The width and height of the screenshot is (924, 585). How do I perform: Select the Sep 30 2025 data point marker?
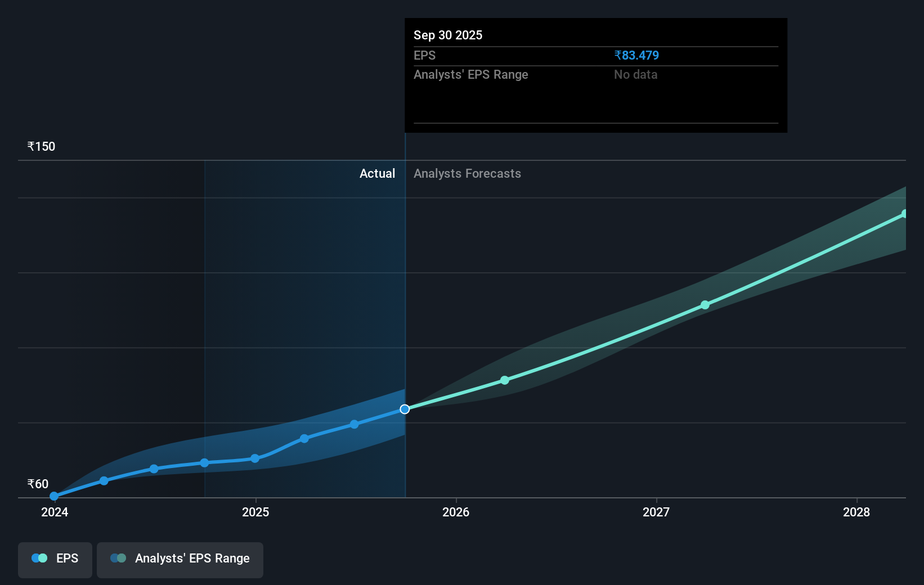tap(405, 409)
